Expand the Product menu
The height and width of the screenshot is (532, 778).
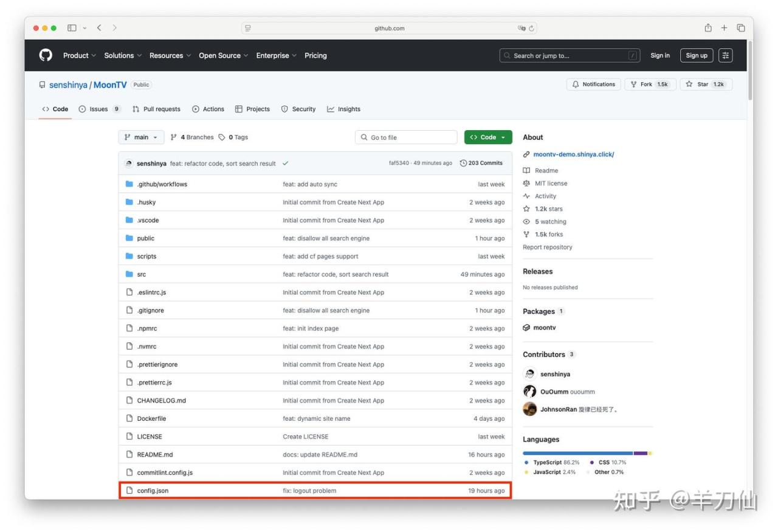[x=80, y=55]
